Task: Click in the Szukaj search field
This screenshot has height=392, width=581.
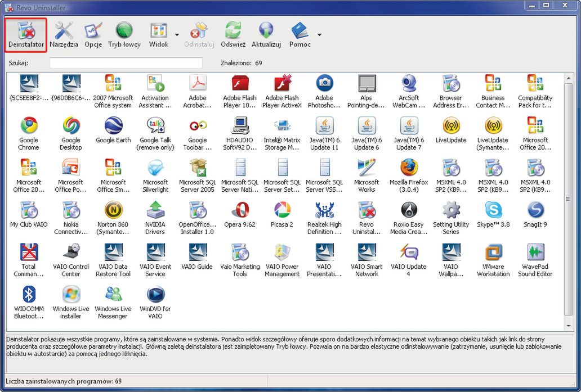Action: coord(126,63)
